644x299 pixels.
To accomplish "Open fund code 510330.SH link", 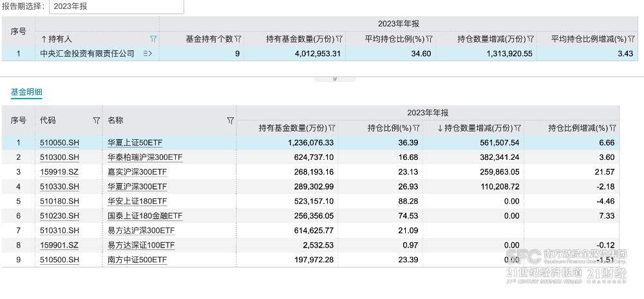I will pos(59,187).
